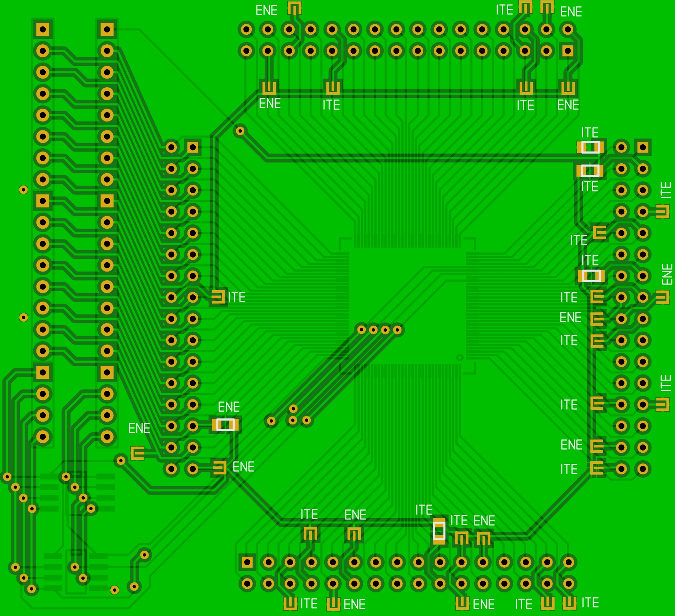Select the pin-1 marker circle at chip footprint corner

tap(460, 357)
